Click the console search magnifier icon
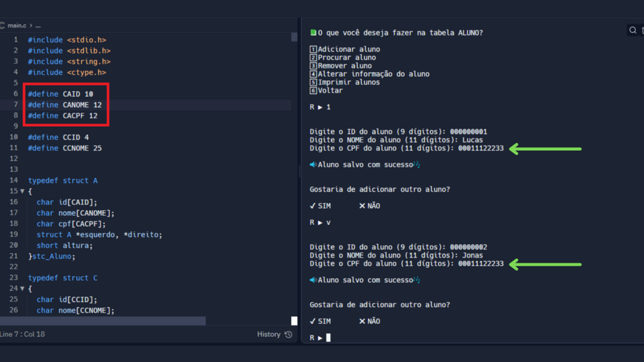 [633, 30]
